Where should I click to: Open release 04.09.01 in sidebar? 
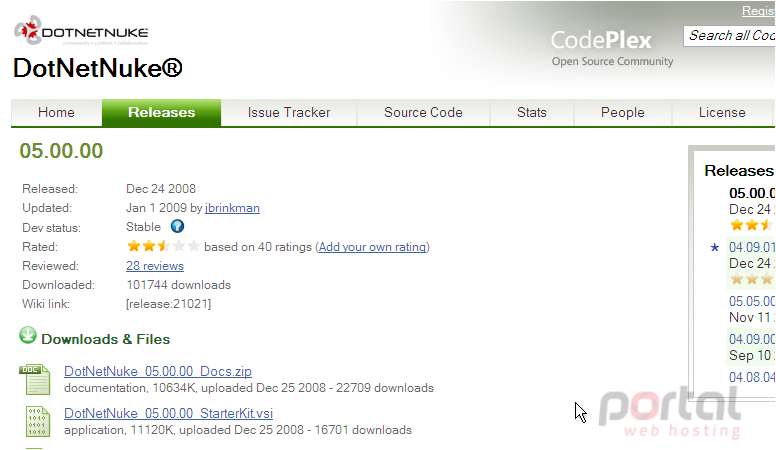click(752, 247)
